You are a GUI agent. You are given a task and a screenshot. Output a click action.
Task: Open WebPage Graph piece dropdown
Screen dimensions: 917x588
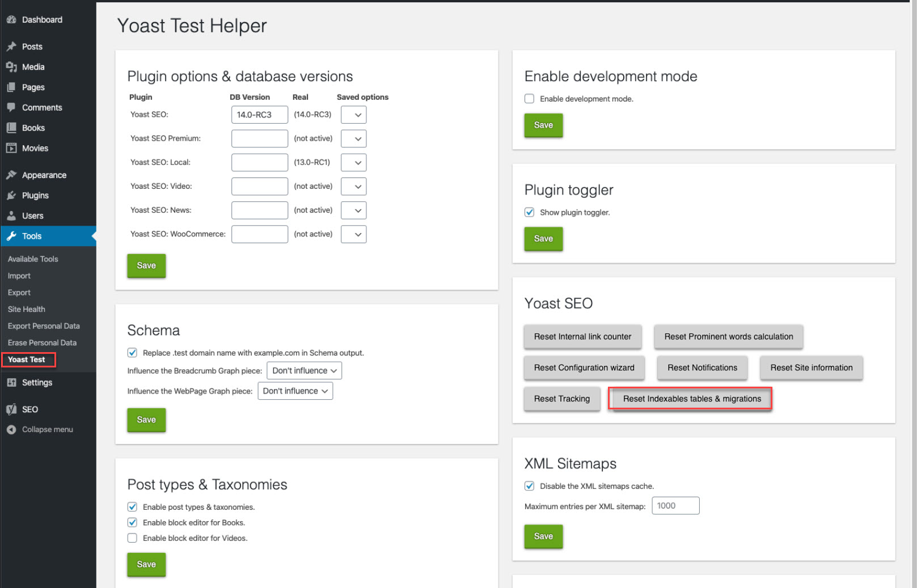point(295,391)
